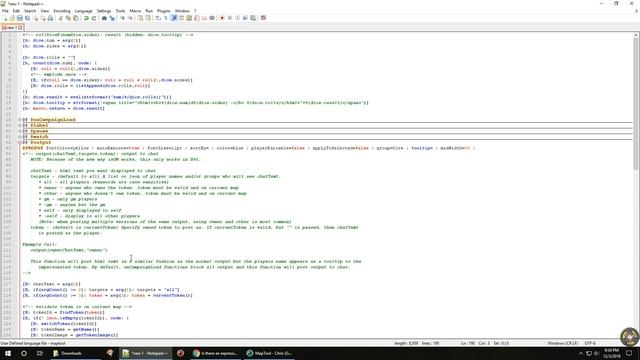Expand the folded FooCampaignLoad section
The height and width of the screenshot is (360, 640).
(x=20, y=120)
